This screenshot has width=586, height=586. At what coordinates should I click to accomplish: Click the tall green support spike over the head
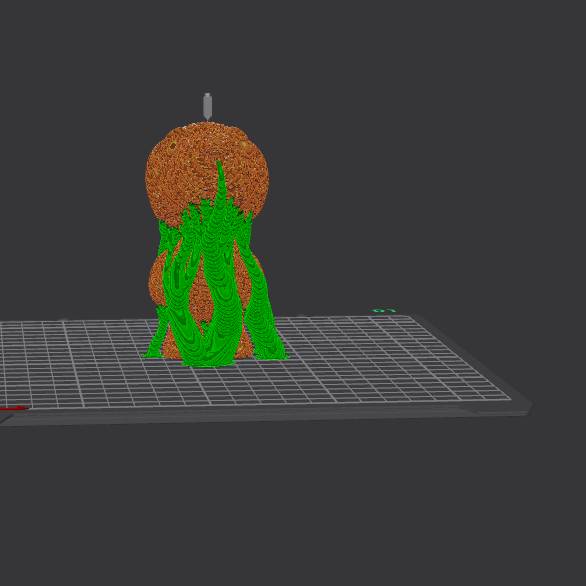pyautogui.click(x=221, y=183)
